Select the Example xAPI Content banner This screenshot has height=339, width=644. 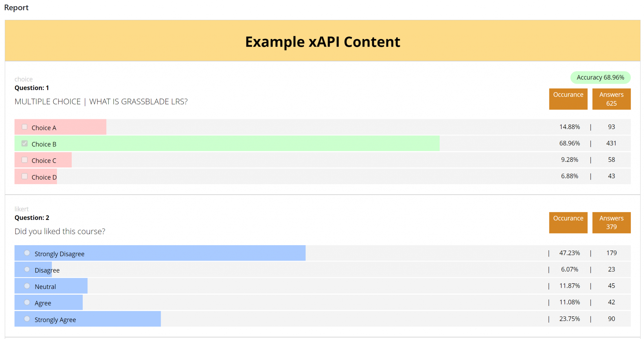click(x=322, y=41)
